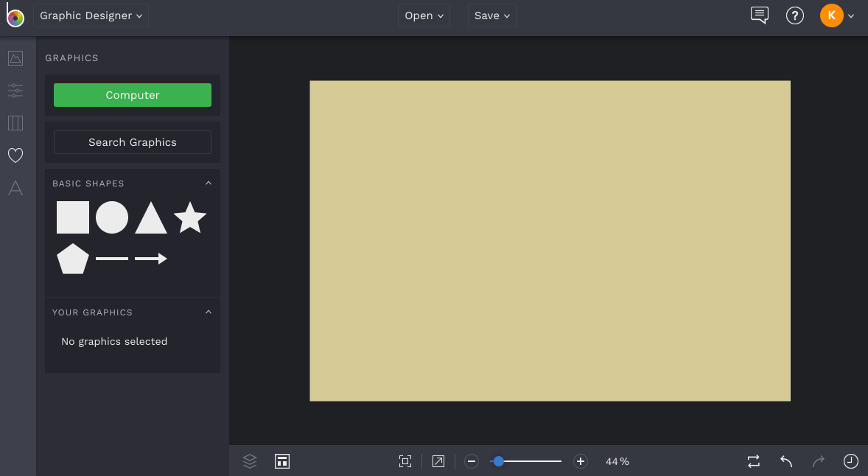Open the Save menu
This screenshot has width=868, height=476.
coord(492,15)
